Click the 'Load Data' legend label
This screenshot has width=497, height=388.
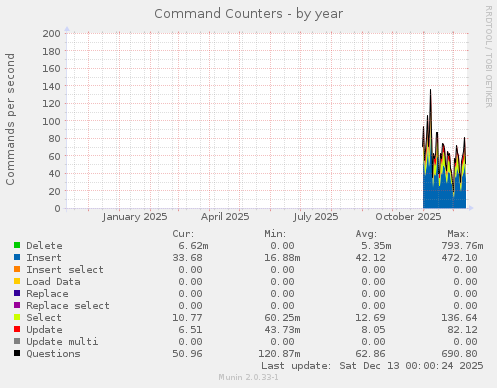(x=53, y=282)
